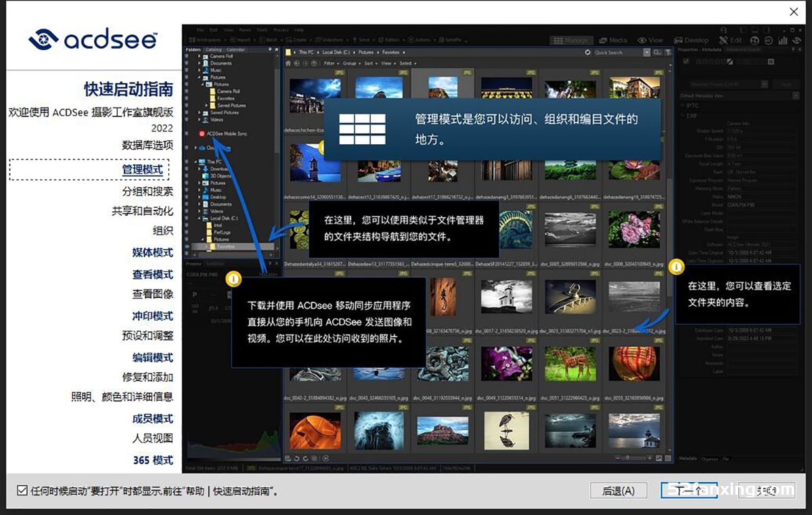Click the ACDSee logo
The width and height of the screenshot is (812, 515).
click(x=93, y=39)
